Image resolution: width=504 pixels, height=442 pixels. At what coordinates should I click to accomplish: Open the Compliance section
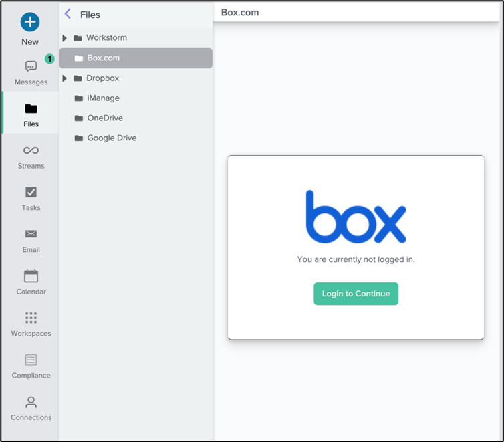(31, 366)
